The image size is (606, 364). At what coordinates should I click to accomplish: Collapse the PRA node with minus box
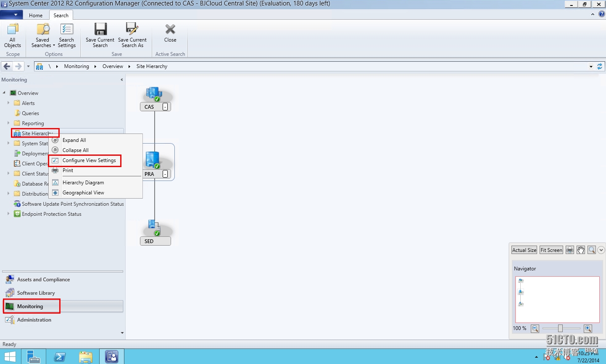(x=165, y=174)
